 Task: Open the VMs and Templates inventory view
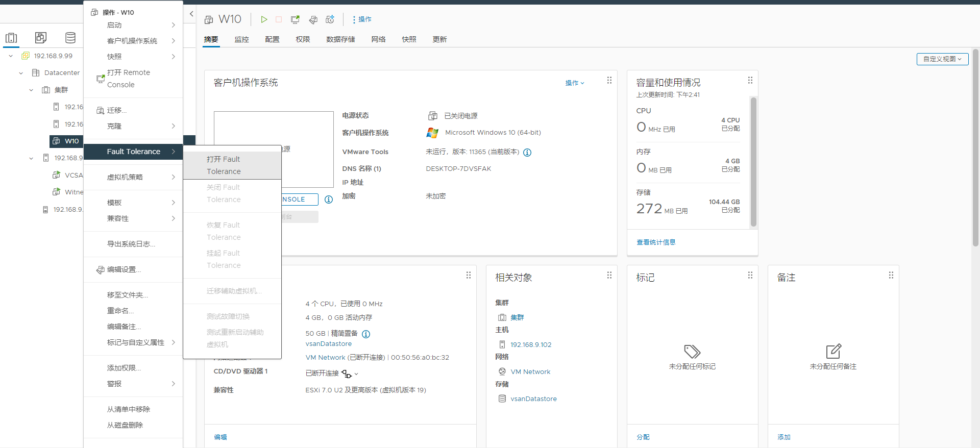coord(41,38)
